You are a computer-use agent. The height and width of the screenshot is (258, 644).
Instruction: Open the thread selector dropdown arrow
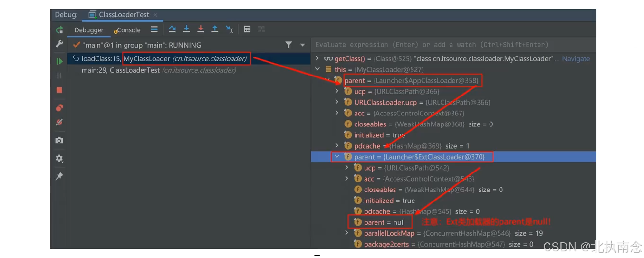(303, 45)
